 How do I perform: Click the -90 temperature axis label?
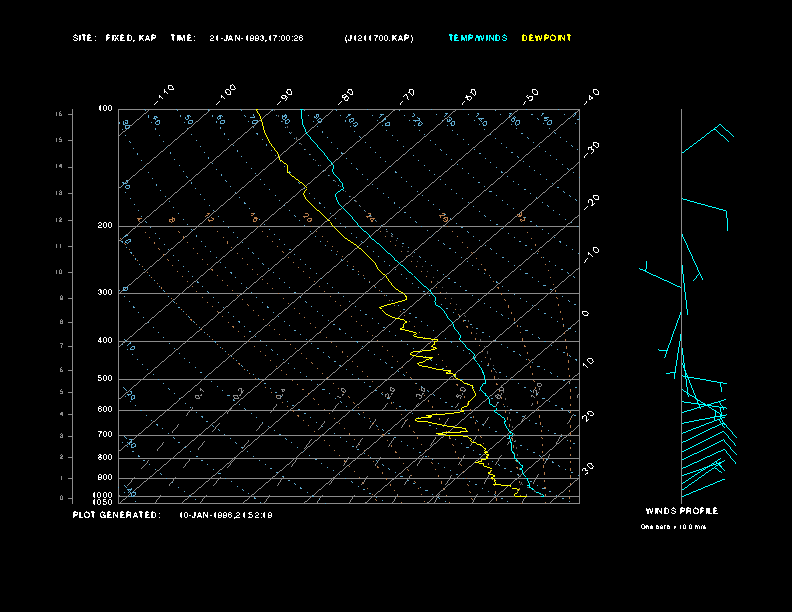click(x=285, y=96)
